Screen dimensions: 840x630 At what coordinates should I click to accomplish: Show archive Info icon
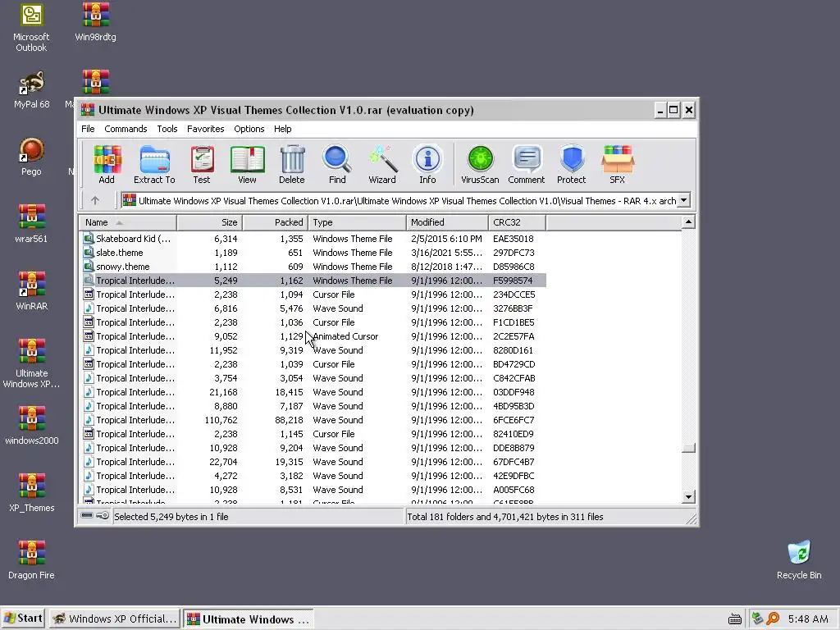pyautogui.click(x=427, y=164)
